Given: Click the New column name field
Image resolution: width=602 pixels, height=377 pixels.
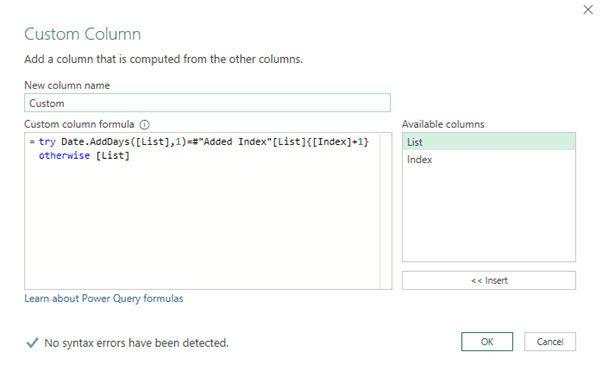Looking at the screenshot, I should coord(207,103).
